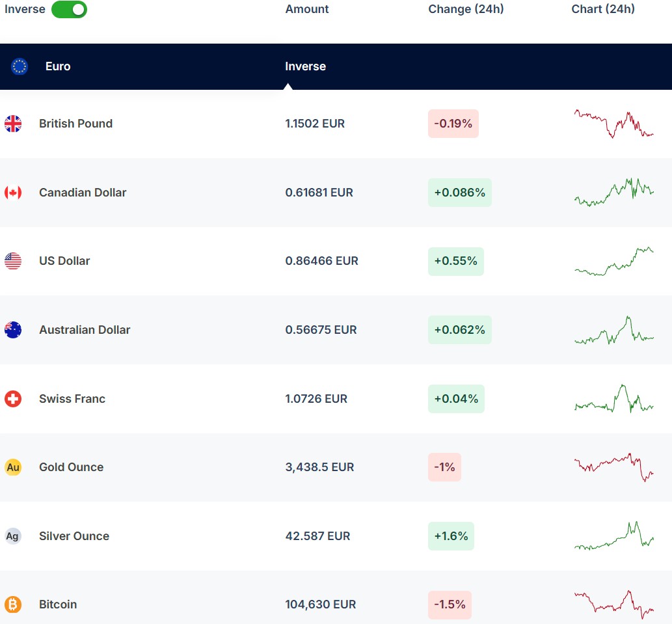672x624 pixels.
Task: Toggle the Inverse switch off
Action: [69, 10]
